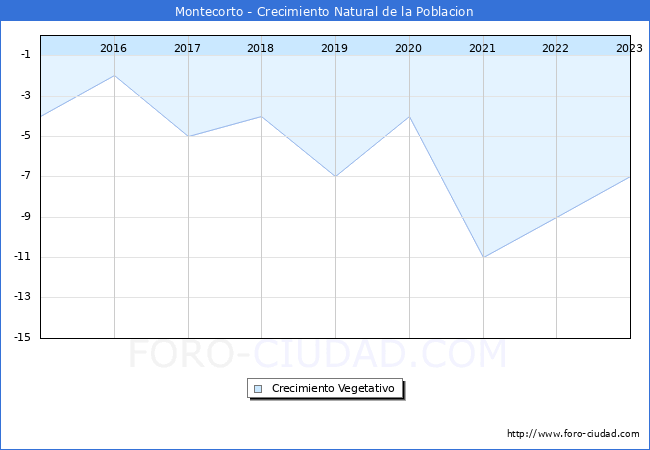The width and height of the screenshot is (650, 450).
Task: Click the 2019 data point at -7
Action: pos(335,177)
